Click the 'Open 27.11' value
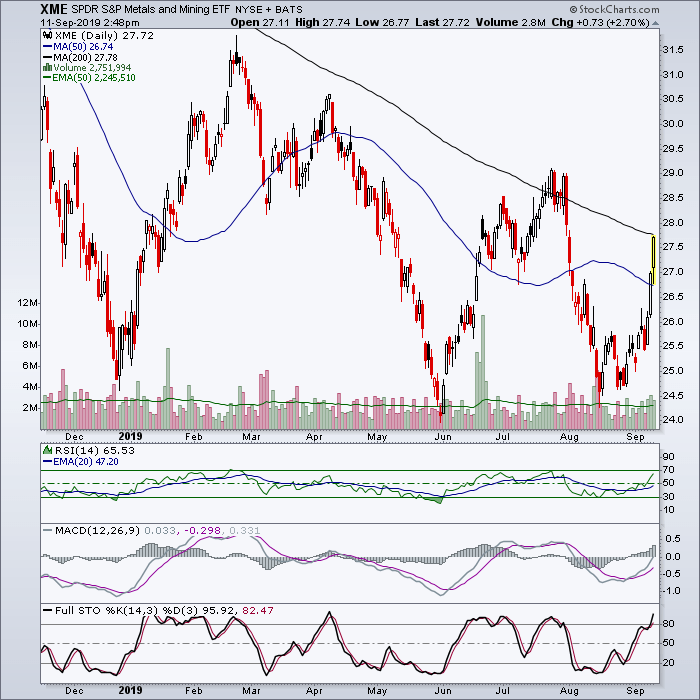Viewport: 700px width, 700px height. (x=260, y=22)
